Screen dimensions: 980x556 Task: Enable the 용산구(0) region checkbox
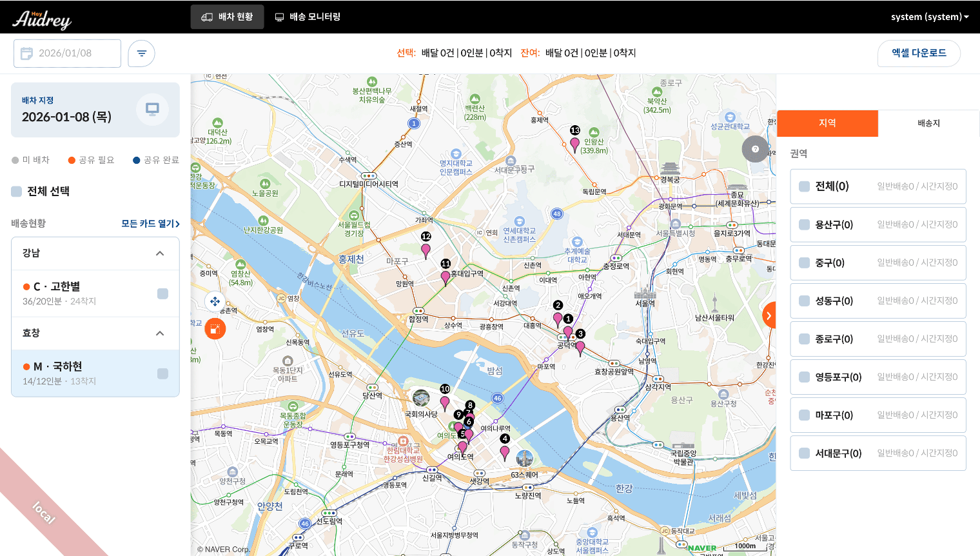coord(804,224)
